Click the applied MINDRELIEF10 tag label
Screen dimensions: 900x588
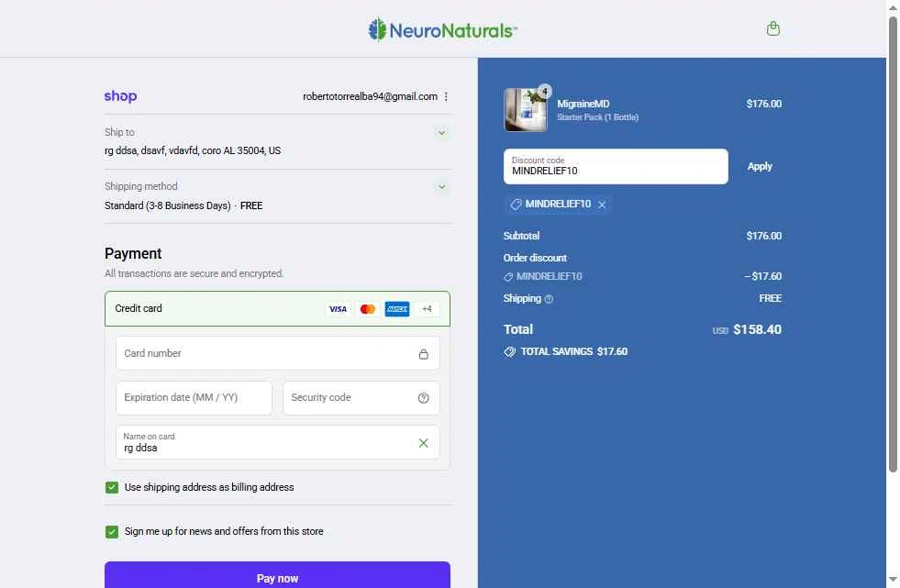tap(558, 205)
